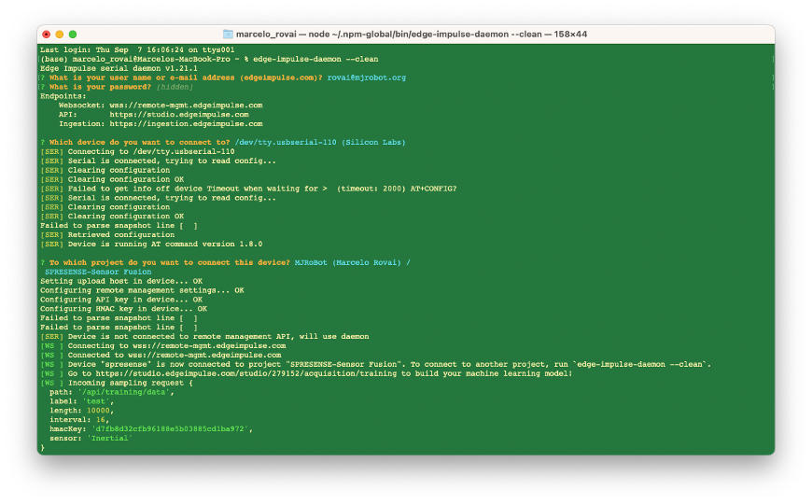
Task: Click the 'Retrieved configuration' line
Action: click(x=107, y=234)
